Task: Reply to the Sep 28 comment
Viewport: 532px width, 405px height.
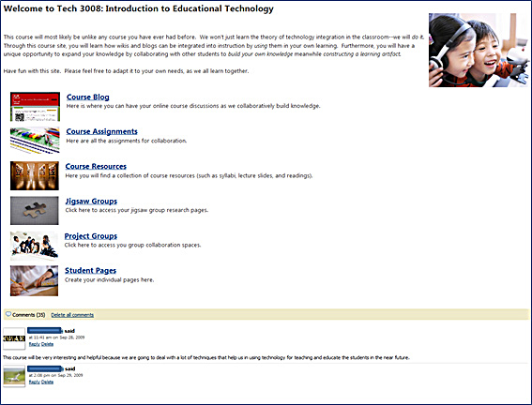Action: click(35, 344)
